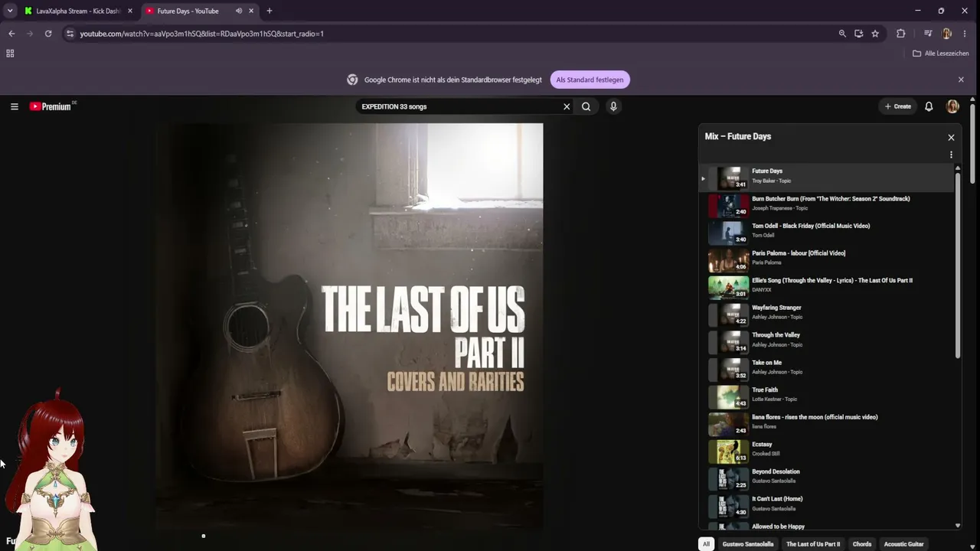980x551 pixels.
Task: Click the Create button
Action: pyautogui.click(x=897, y=106)
